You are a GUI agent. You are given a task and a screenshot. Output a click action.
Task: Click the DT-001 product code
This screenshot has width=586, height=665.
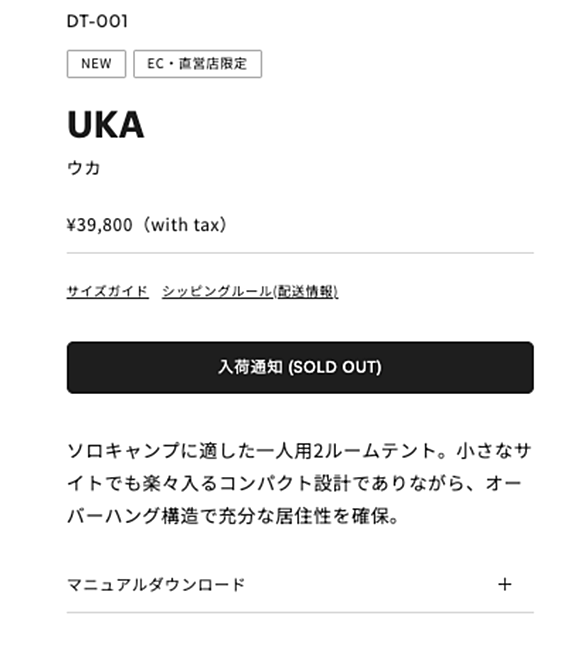[97, 21]
